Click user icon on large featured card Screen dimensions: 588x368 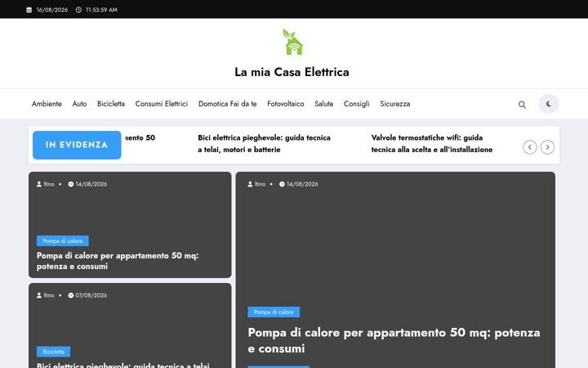coord(250,184)
